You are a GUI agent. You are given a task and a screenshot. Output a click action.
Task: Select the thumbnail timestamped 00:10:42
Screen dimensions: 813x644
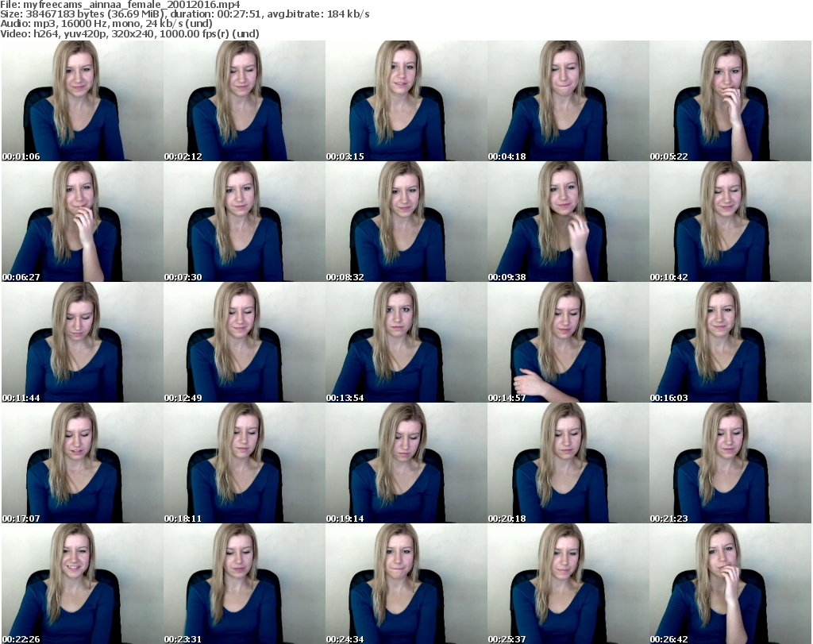coord(730,222)
